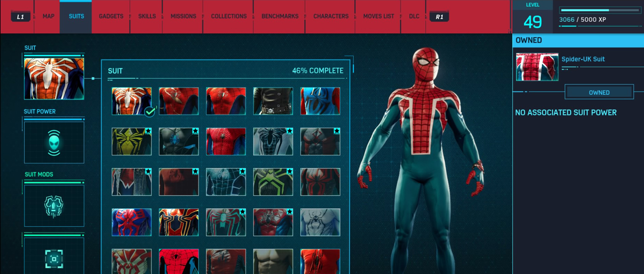The height and width of the screenshot is (274, 644).
Task: Select the dark suit with blue spider
Action: tap(179, 141)
